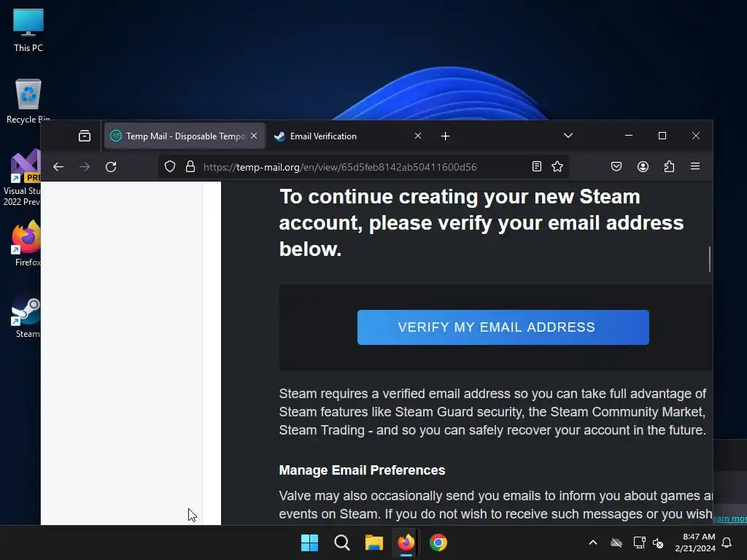Image resolution: width=747 pixels, height=560 pixels.
Task: Click the Manage Email Preferences heading
Action: coord(362,470)
